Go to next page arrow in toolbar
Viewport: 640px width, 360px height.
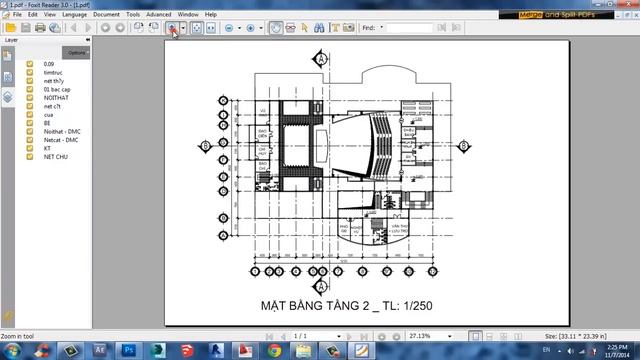pos(88,28)
